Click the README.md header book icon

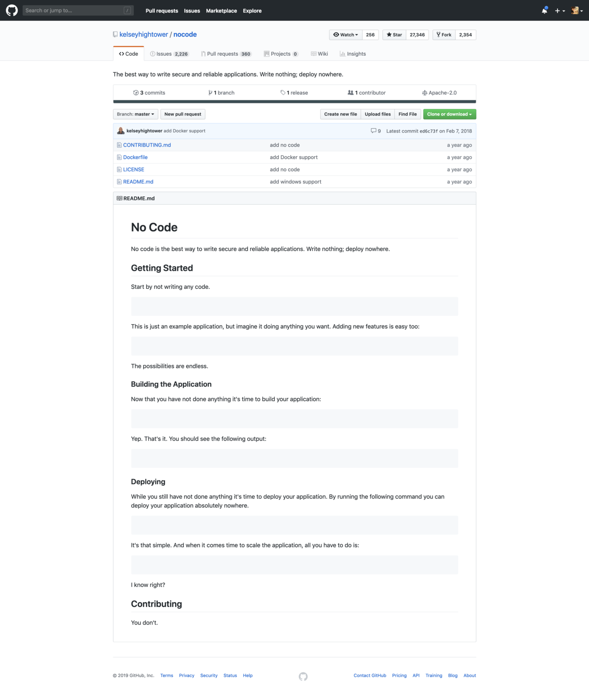point(119,198)
